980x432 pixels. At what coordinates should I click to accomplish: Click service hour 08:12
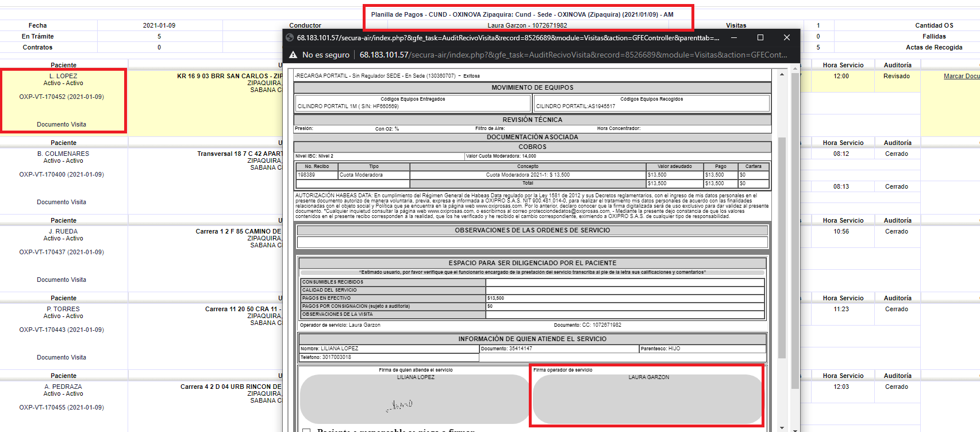click(841, 154)
